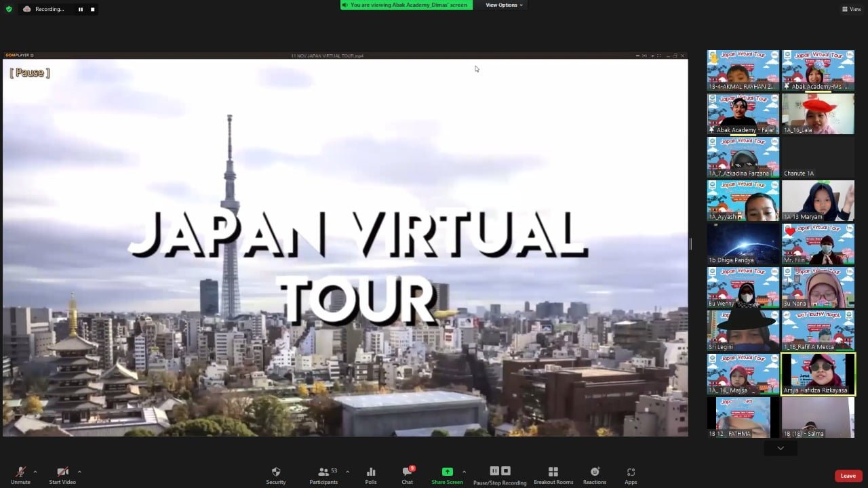Stop the Share Screen session

(x=447, y=474)
